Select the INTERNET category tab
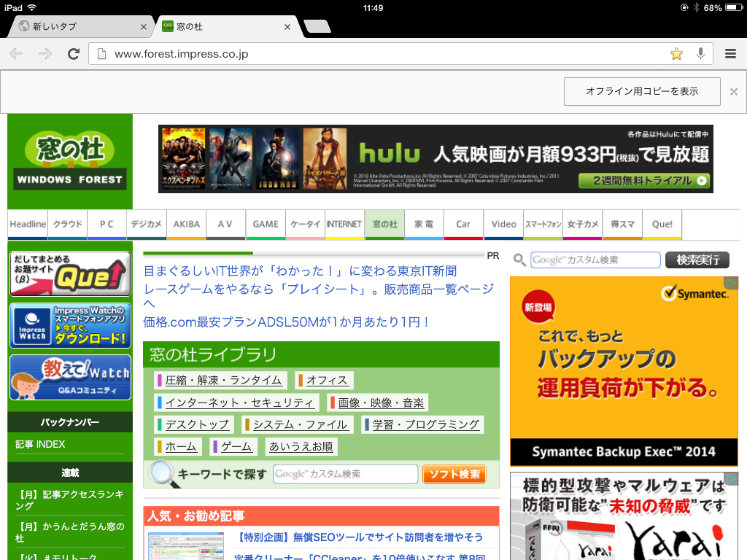747x560 pixels. 344,225
